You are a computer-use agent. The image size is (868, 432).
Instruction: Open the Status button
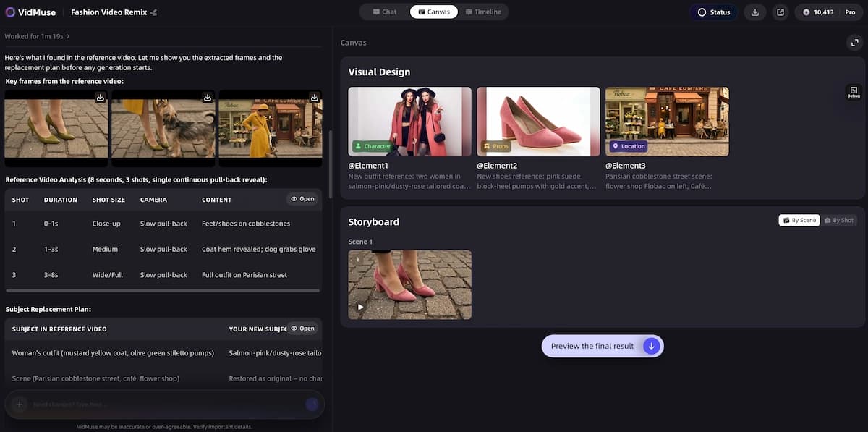(x=713, y=12)
